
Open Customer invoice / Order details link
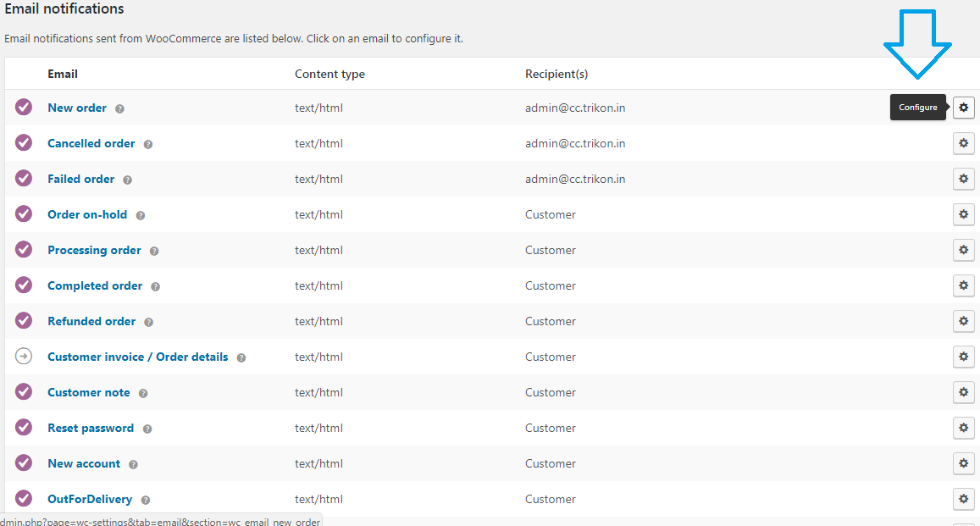point(138,357)
